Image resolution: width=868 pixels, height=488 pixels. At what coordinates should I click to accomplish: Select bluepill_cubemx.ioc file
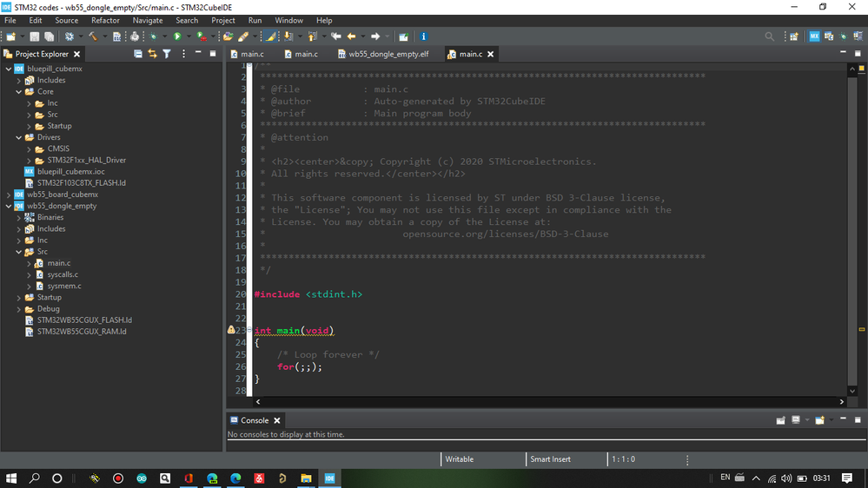[x=71, y=172]
